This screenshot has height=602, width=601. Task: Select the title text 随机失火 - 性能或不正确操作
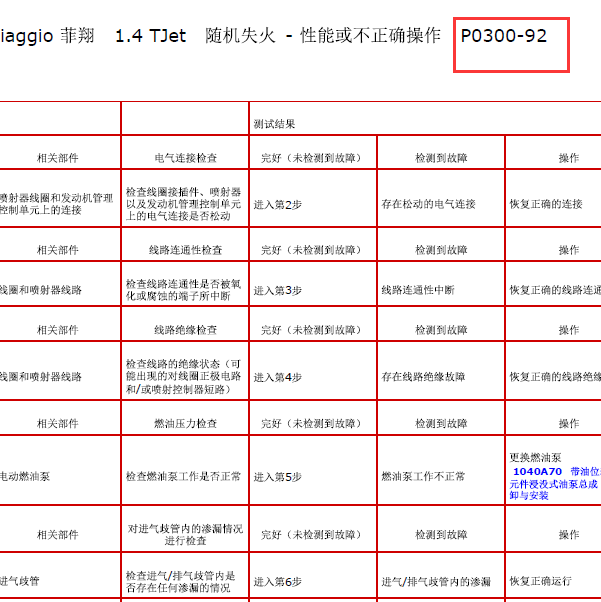coord(323,36)
